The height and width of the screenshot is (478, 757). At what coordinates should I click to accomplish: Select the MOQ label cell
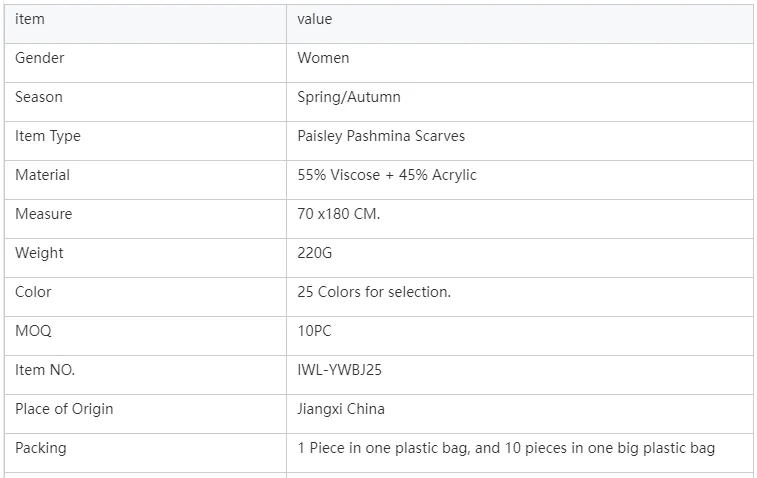click(x=33, y=331)
